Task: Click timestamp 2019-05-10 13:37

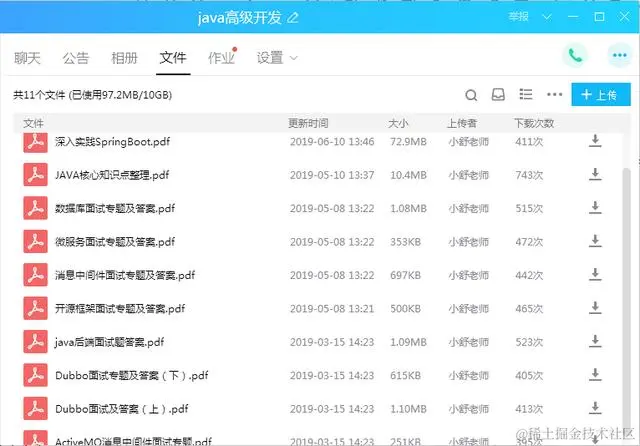Action: (332, 175)
